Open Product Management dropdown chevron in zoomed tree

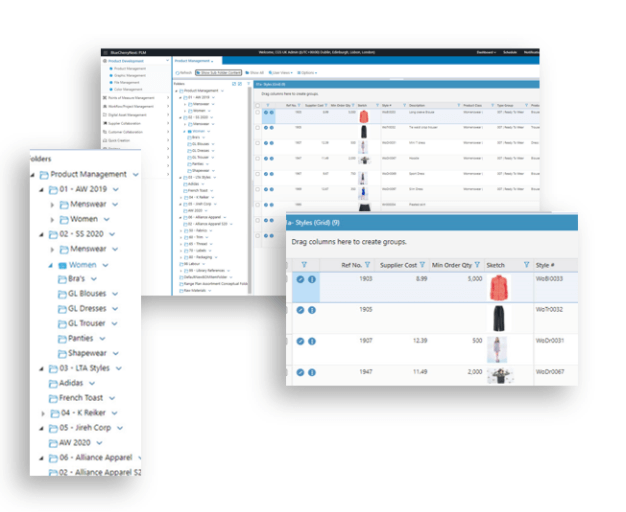click(x=136, y=175)
